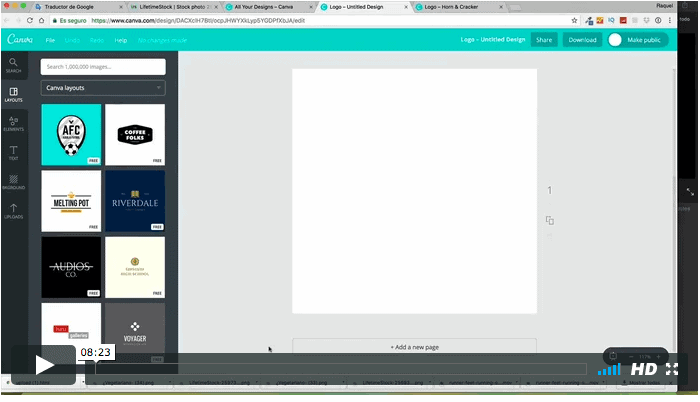Open the Elements tab in Canva sidebar
The width and height of the screenshot is (700, 402).
[13, 124]
